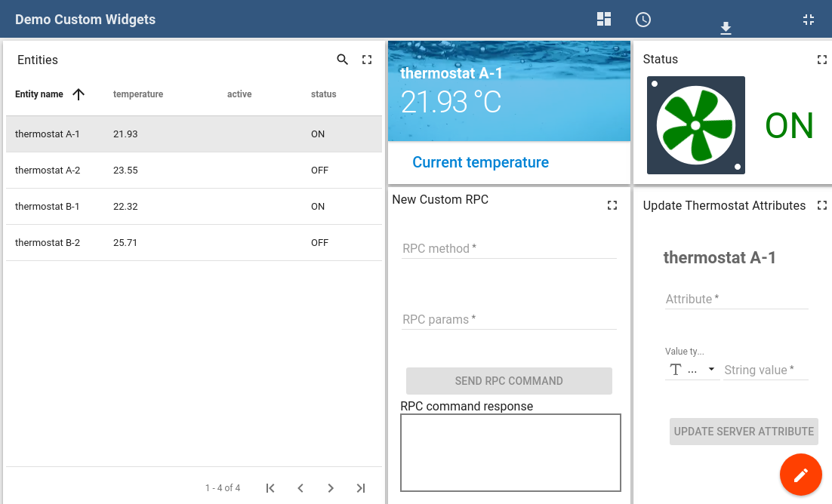The width and height of the screenshot is (832, 504).
Task: Open the Value type dropdown
Action: click(x=692, y=370)
